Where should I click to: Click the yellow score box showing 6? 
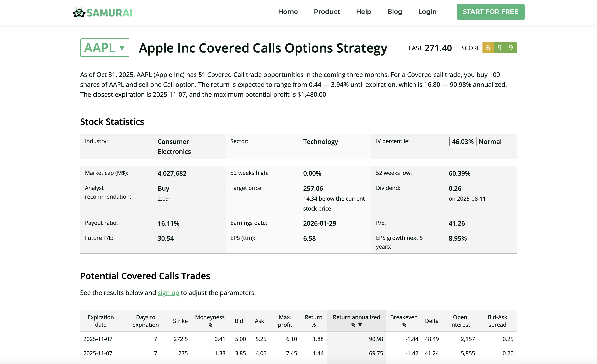tap(488, 48)
